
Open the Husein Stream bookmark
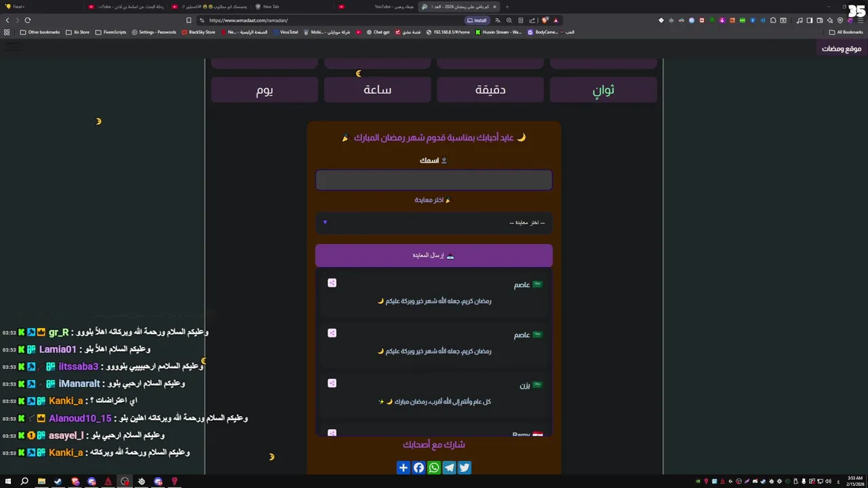pos(498,32)
